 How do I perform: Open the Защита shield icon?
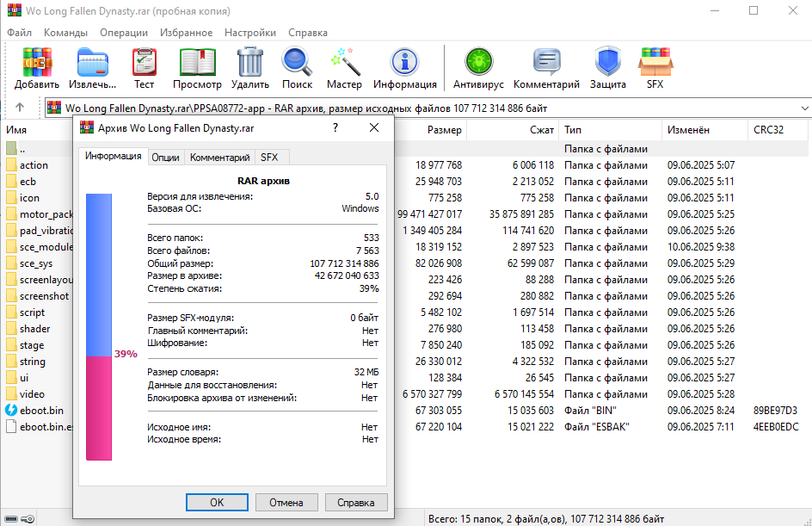(607, 63)
